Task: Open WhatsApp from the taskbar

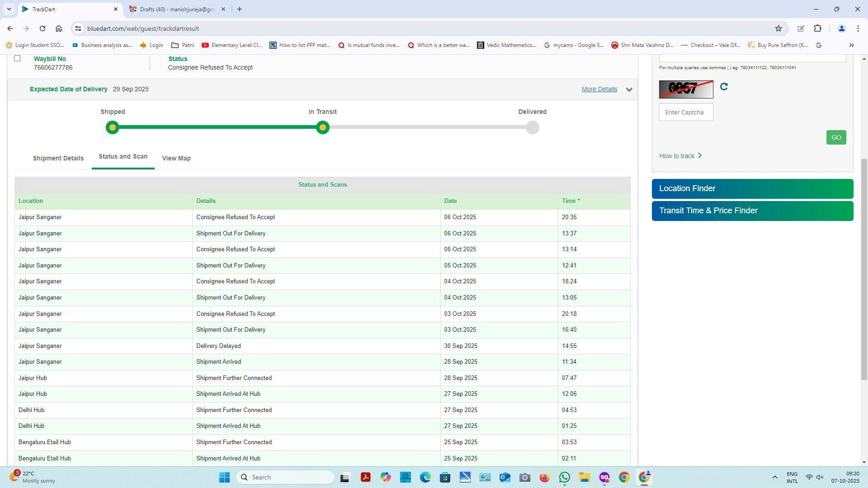Action: coord(564,478)
